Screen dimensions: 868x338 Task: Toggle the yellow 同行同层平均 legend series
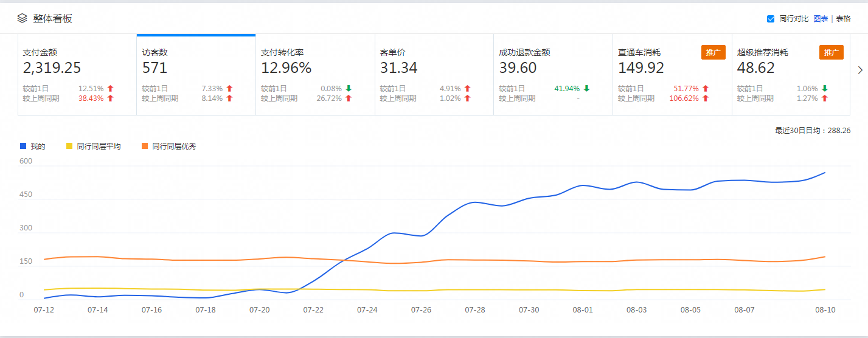(93, 147)
